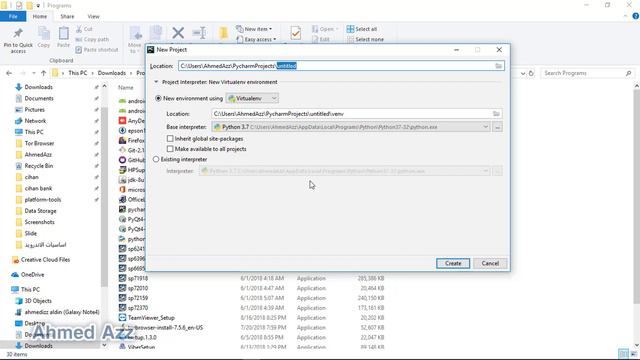The image size is (640, 360).
Task: Open the New item dropdown
Action: click(254, 29)
